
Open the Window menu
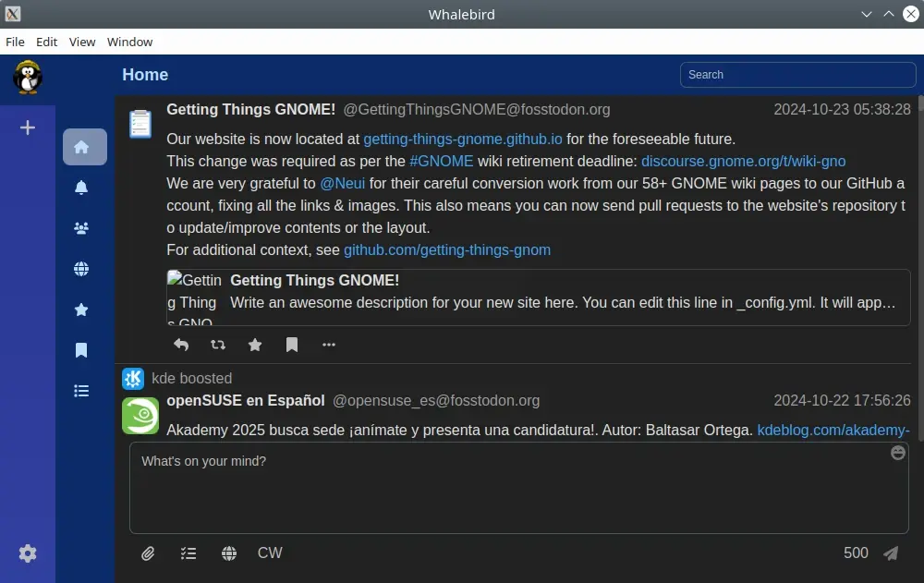129,42
